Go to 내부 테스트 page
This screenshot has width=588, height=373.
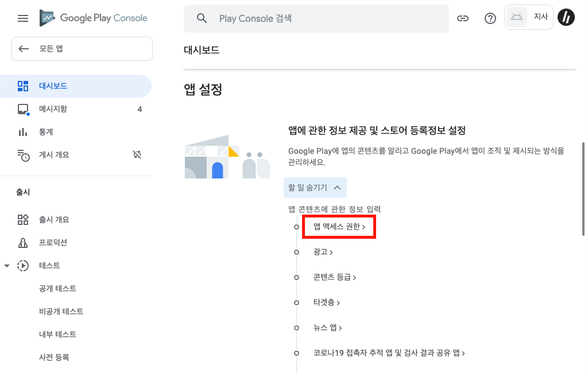[x=57, y=335]
